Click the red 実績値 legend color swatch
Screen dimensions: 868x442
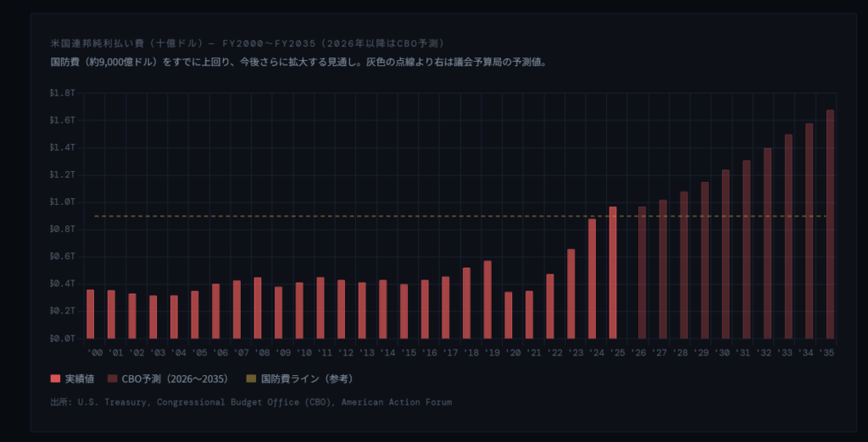[56, 378]
